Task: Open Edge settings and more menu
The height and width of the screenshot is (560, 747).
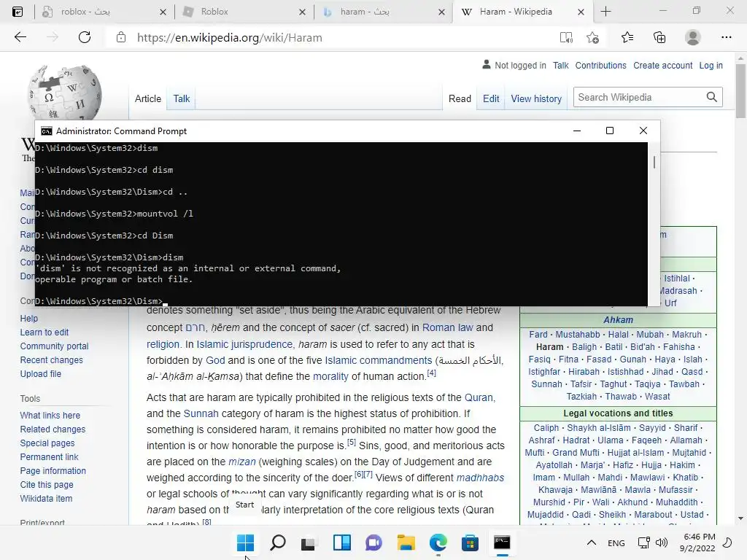Action: pyautogui.click(x=726, y=37)
